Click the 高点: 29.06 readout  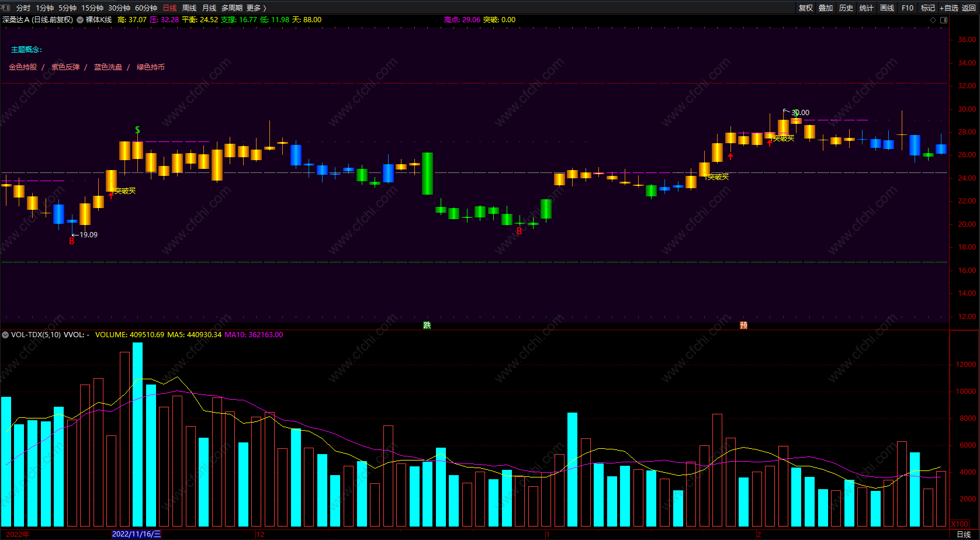coord(462,20)
